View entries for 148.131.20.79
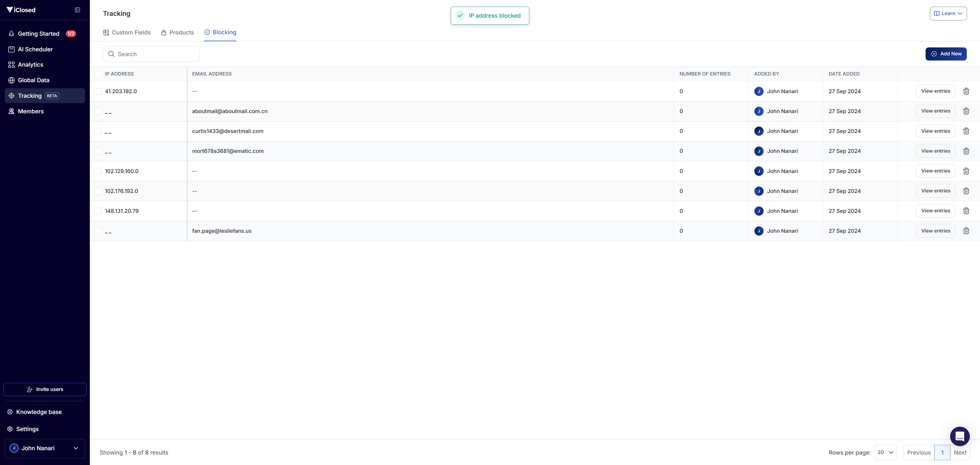This screenshot has height=465, width=980. pos(936,211)
